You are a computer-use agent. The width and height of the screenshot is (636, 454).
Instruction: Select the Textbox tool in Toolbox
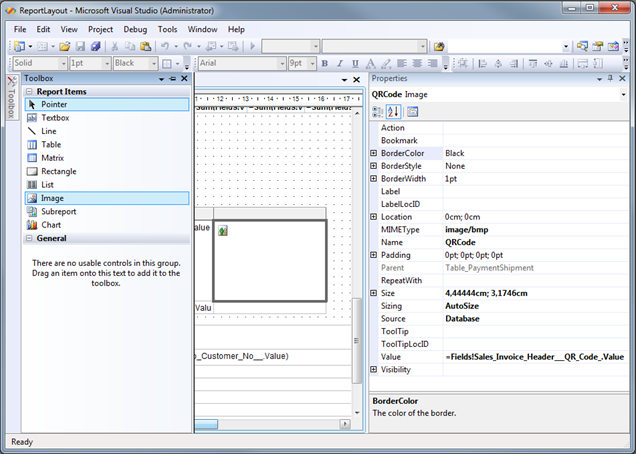click(x=55, y=118)
